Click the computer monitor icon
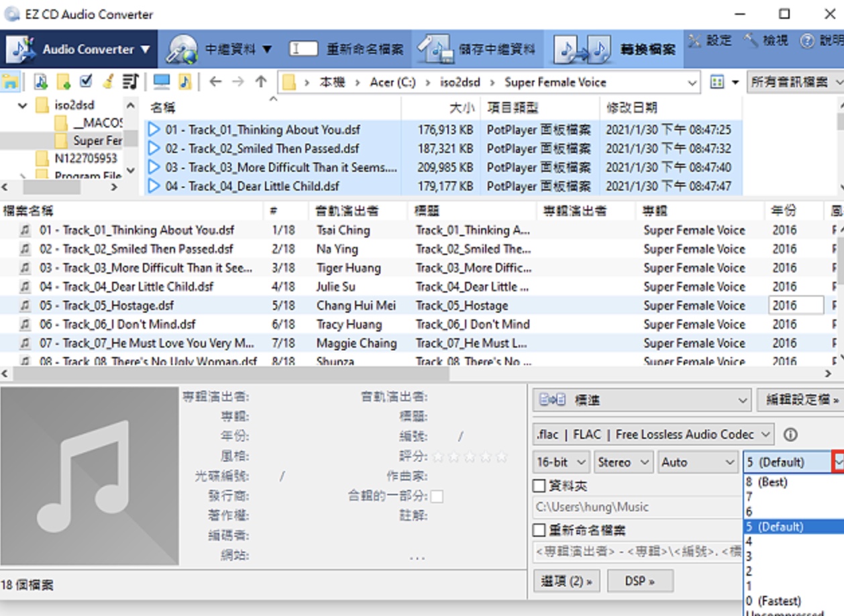 pos(162,82)
